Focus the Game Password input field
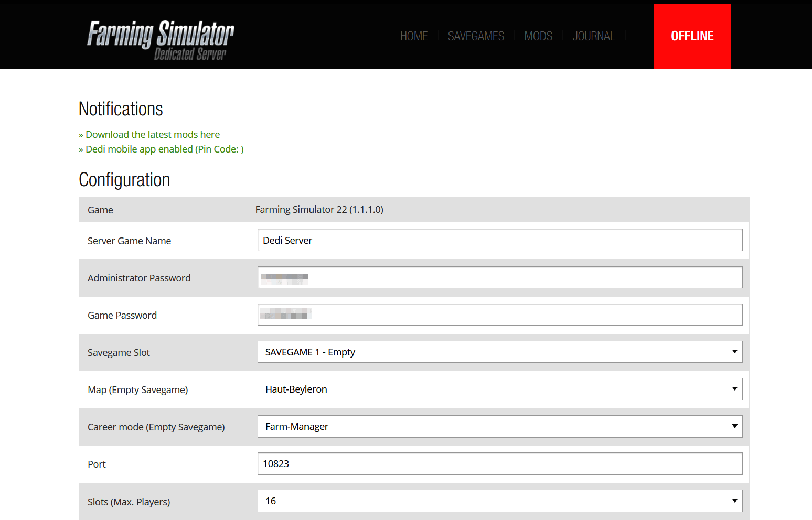 (499, 314)
